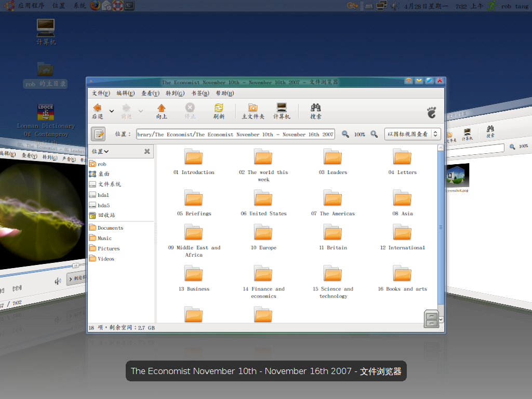Viewport: 532px width, 399px height.
Task: Select the 10 Europe folder
Action: point(263,237)
